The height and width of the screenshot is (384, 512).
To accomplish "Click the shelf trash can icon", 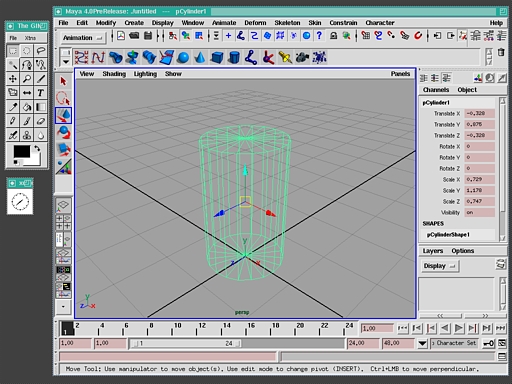I will 501,52.
